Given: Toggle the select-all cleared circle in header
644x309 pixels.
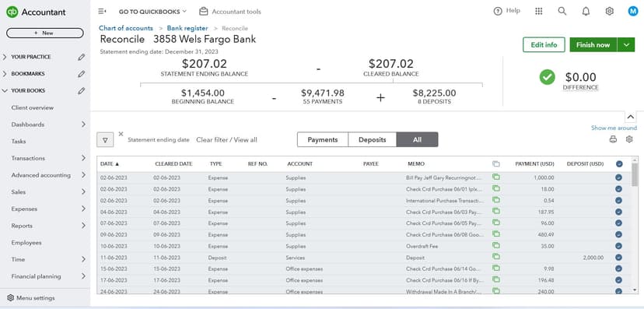Looking at the screenshot, I should click(x=619, y=164).
